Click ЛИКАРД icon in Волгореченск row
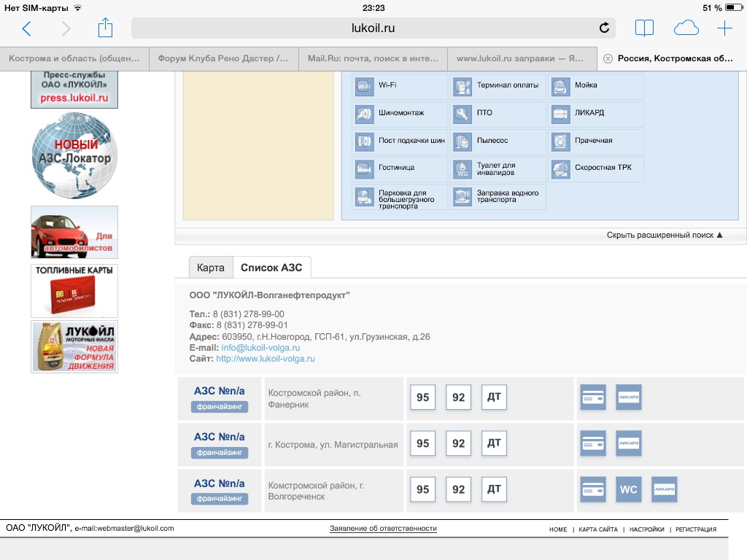The width and height of the screenshot is (747, 560). [665, 489]
